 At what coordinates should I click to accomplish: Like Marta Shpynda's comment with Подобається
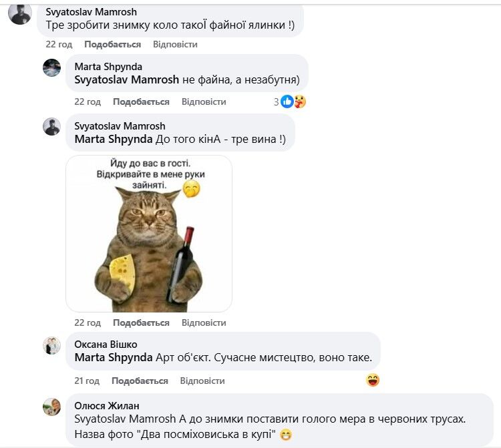141,101
